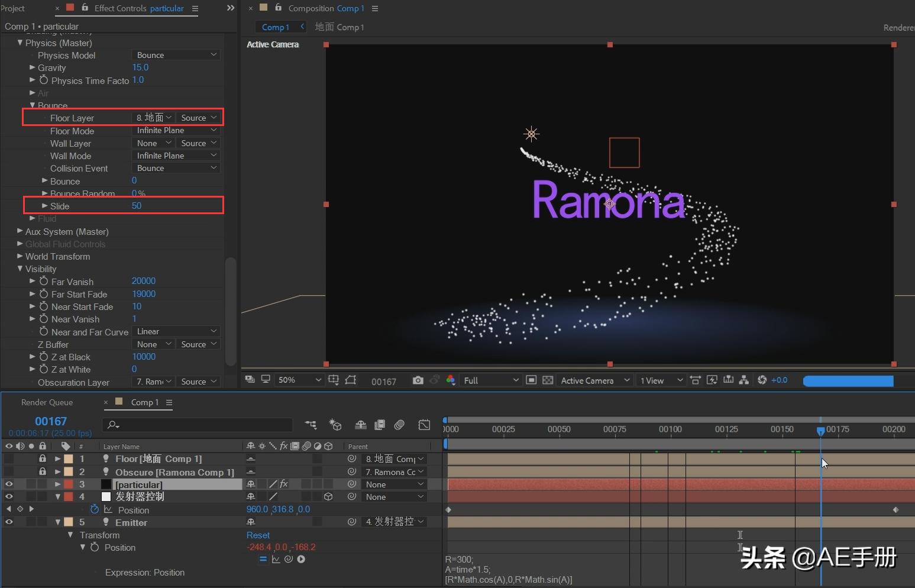Click the Position stopwatch of 发射器控制 layer
Viewport: 915px width, 588px height.
point(95,509)
